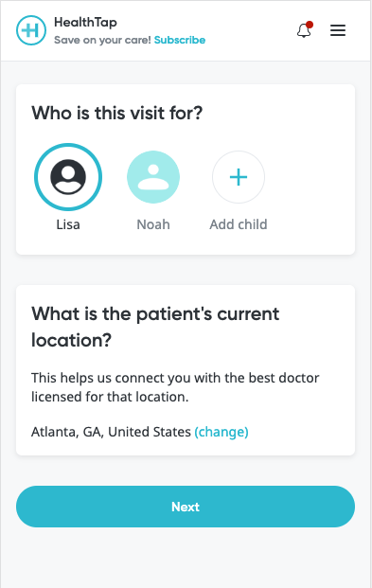Click the Next button
The image size is (372, 588).
tap(186, 507)
